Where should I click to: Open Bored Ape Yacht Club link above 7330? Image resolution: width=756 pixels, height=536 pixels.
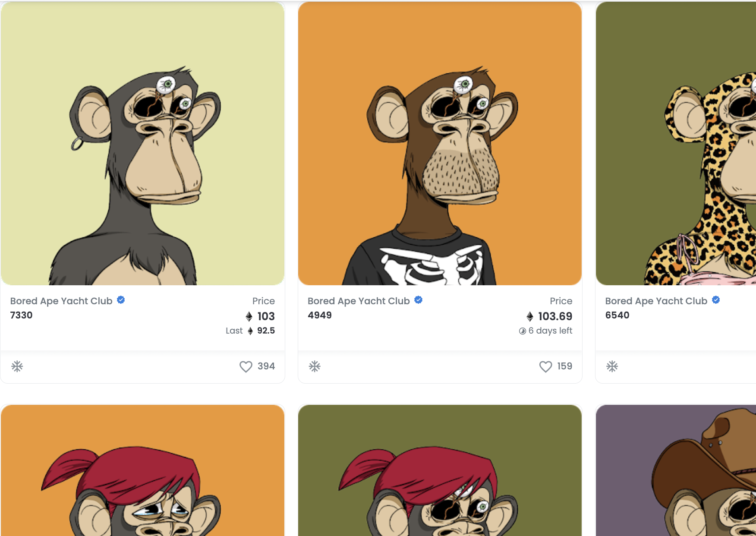tap(61, 301)
